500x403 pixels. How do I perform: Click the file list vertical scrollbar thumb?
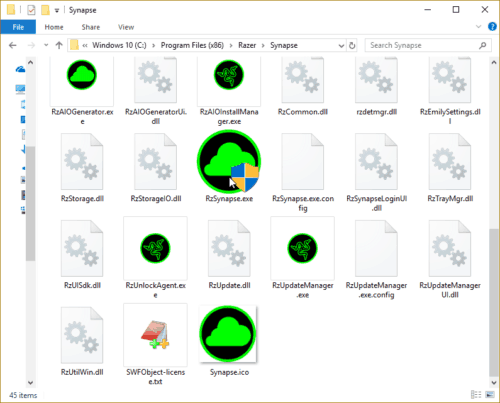point(493,302)
